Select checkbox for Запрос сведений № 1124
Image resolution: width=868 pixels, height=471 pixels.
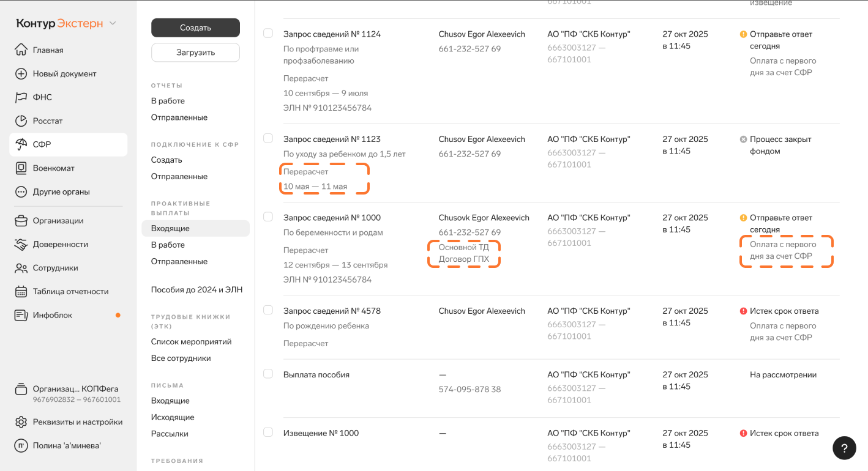click(x=268, y=33)
